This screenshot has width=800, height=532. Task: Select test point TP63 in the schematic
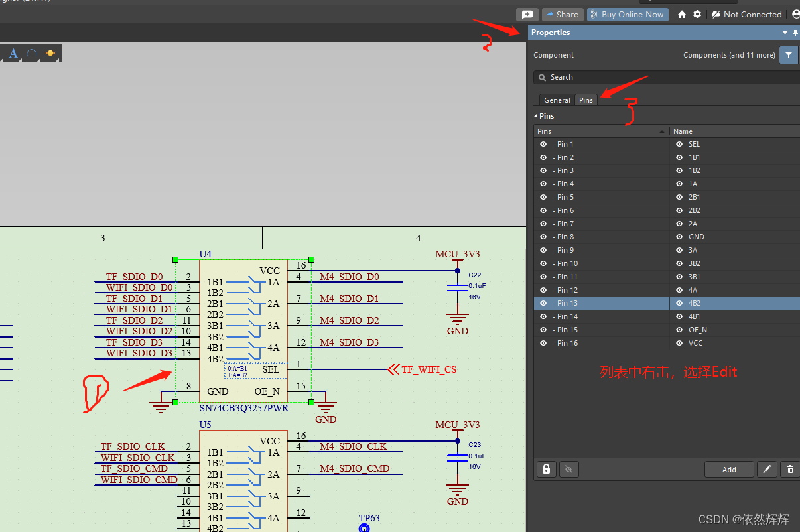364,529
